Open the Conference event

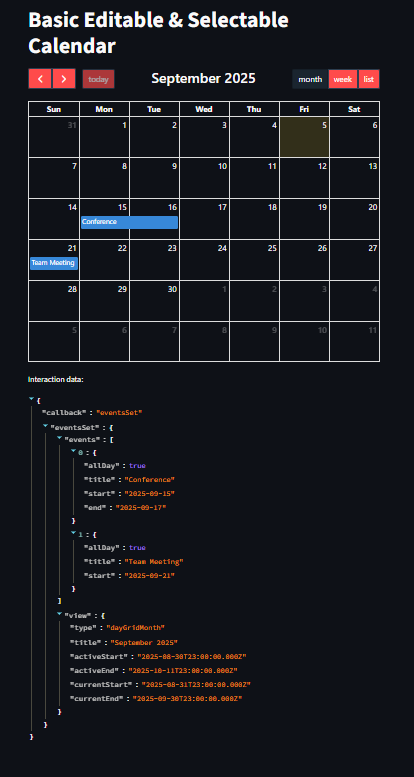(129, 222)
